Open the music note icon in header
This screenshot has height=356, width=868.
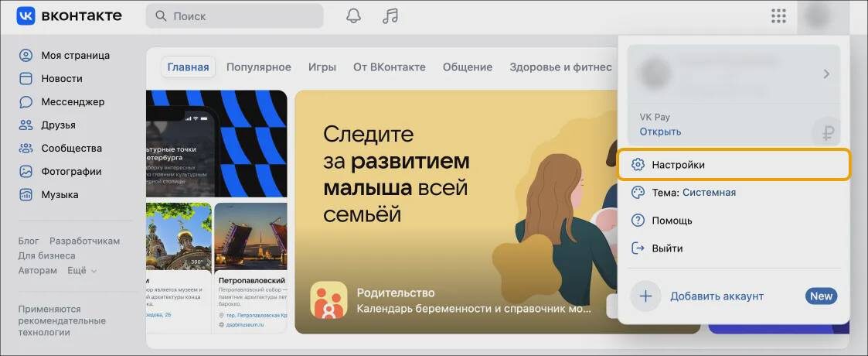390,16
